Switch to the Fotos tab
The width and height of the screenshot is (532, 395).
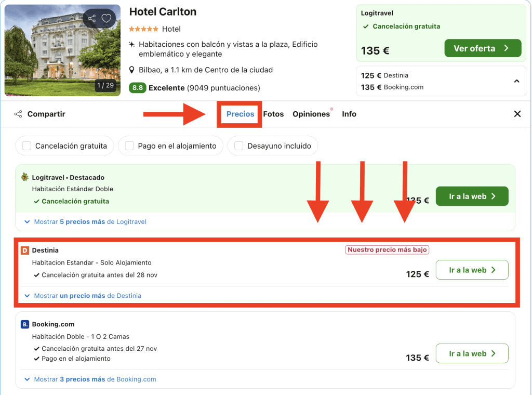273,114
